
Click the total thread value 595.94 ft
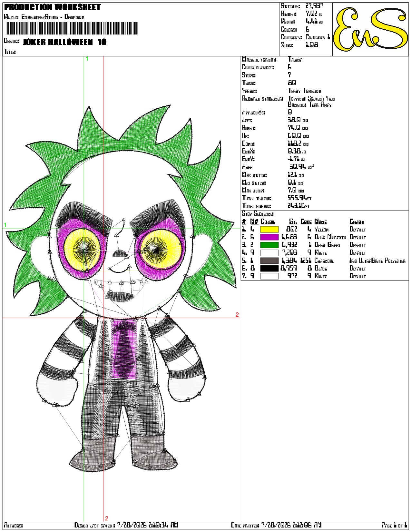pos(300,198)
